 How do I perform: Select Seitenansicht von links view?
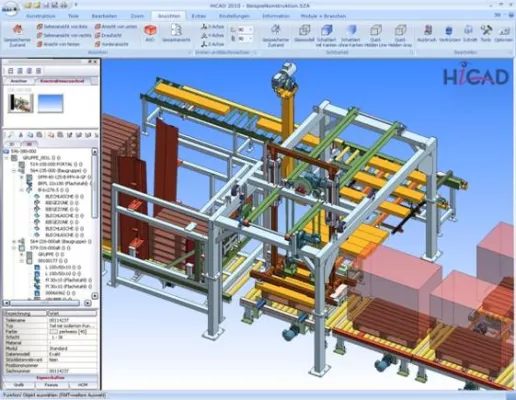coord(62,26)
